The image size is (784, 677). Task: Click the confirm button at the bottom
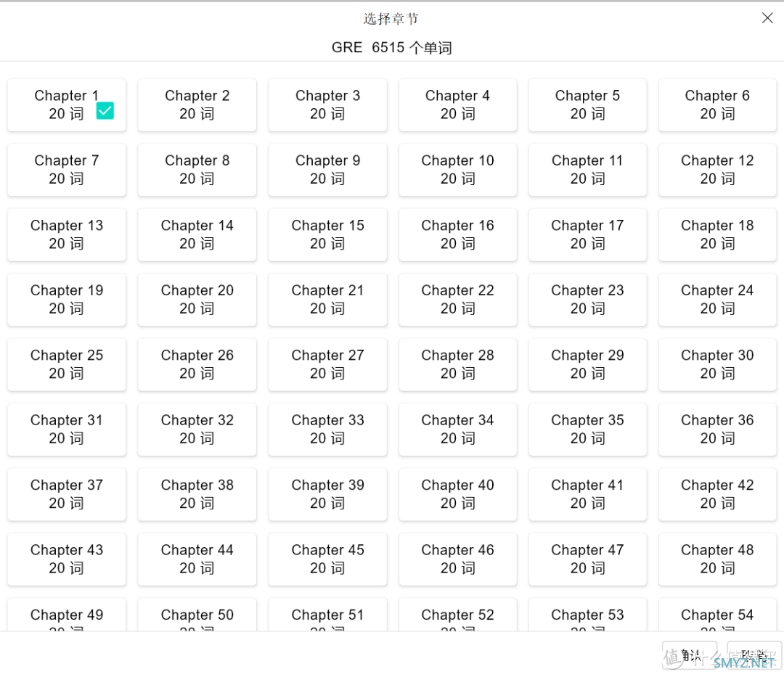pyautogui.click(x=690, y=655)
